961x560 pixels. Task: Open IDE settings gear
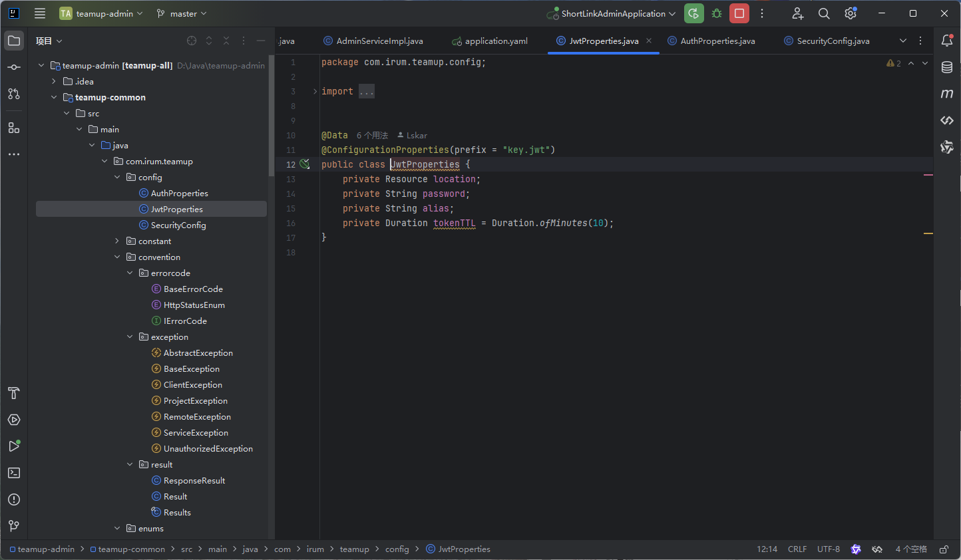(x=851, y=13)
